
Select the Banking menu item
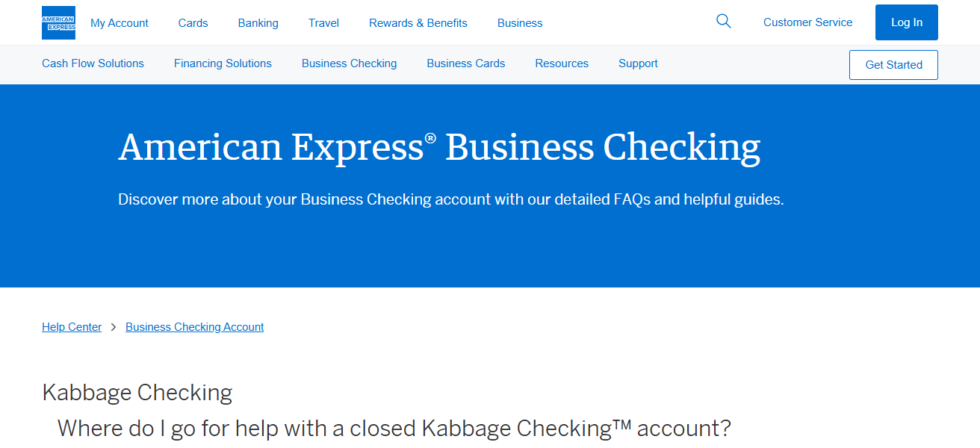pos(258,23)
